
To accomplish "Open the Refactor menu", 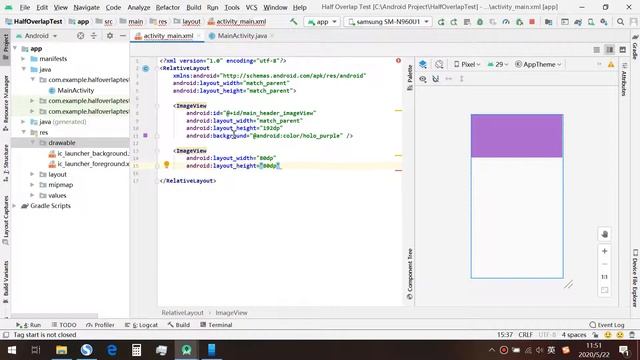I will (x=168, y=7).
